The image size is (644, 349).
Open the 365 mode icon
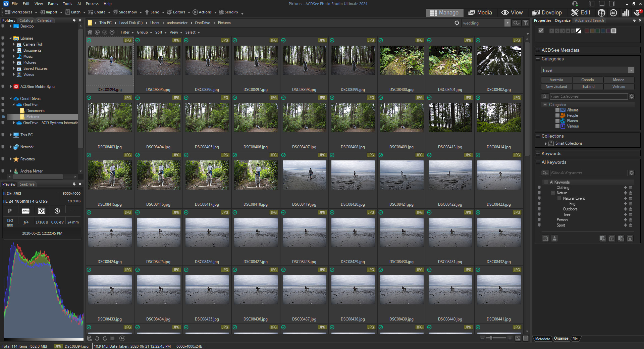click(x=613, y=13)
